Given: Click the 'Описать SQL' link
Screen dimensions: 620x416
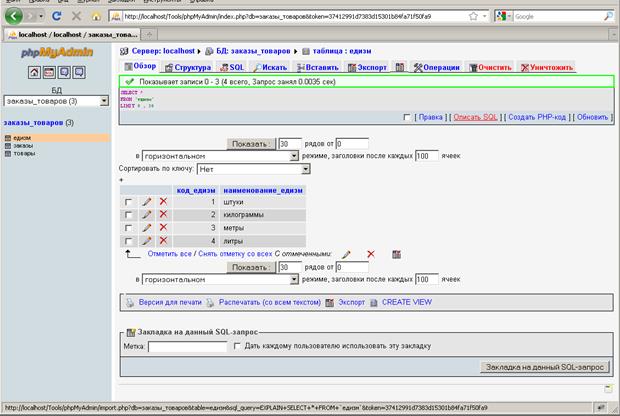Looking at the screenshot, I should click(x=475, y=117).
